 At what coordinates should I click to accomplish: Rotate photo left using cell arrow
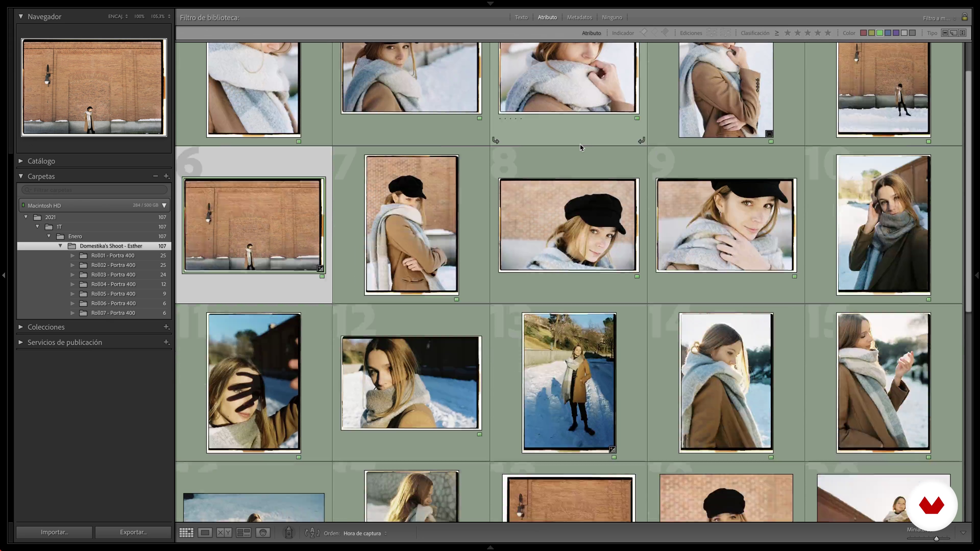coord(495,140)
